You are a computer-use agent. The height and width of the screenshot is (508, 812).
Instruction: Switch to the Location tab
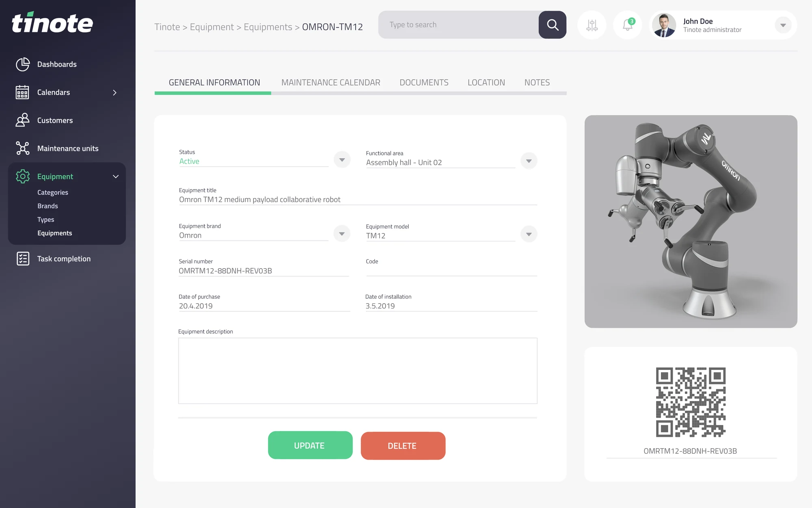486,82
